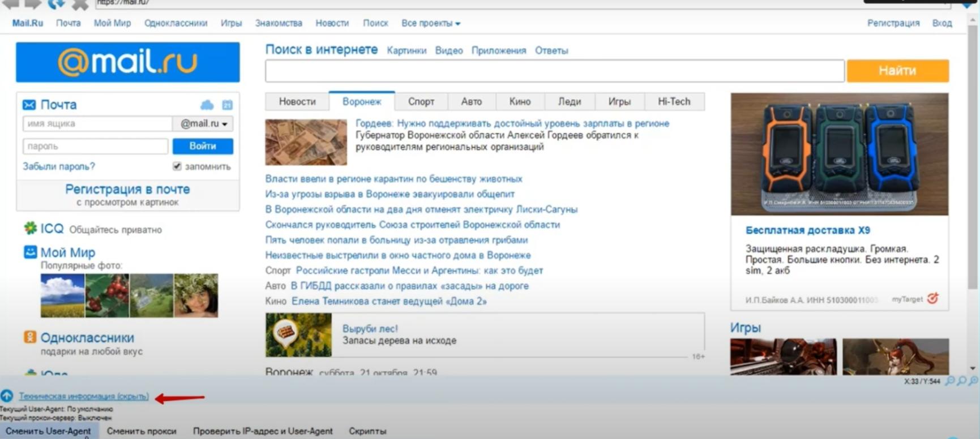Click the Ответы search category link
This screenshot has height=439, width=980.
coord(551,50)
